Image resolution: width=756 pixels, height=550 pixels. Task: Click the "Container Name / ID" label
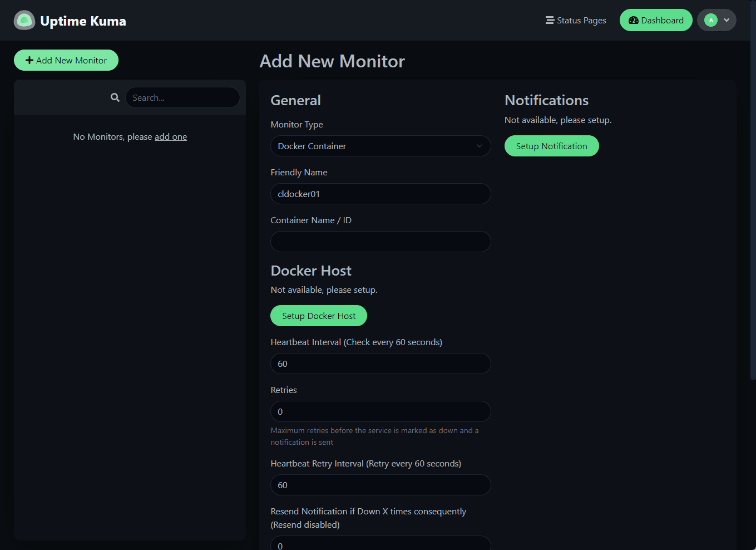[x=311, y=220]
